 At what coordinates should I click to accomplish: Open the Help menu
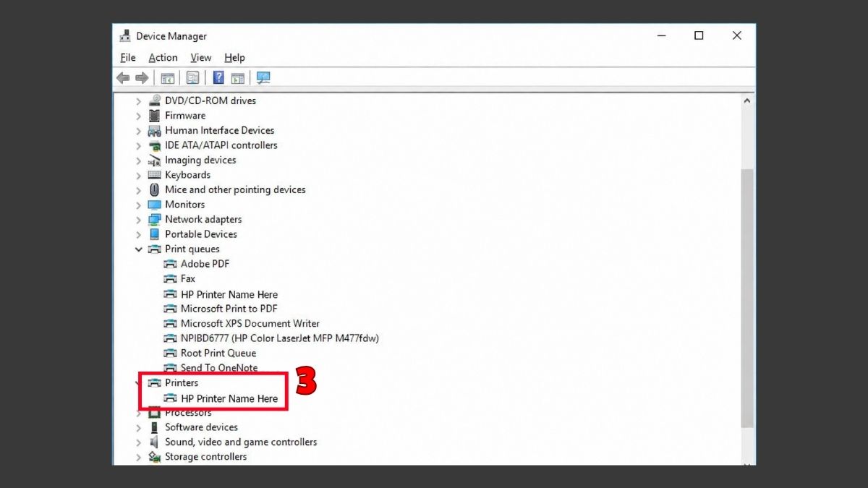[234, 58]
